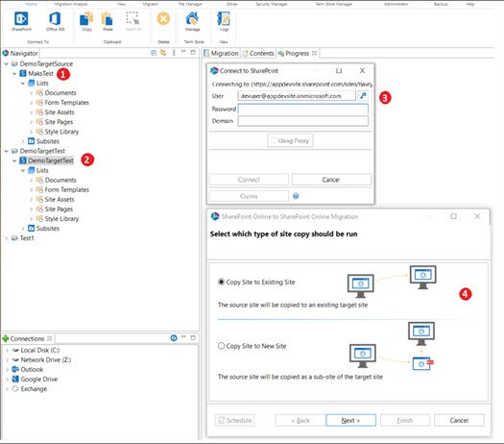Click the Back button in wizard
504x444 pixels.
[x=300, y=420]
